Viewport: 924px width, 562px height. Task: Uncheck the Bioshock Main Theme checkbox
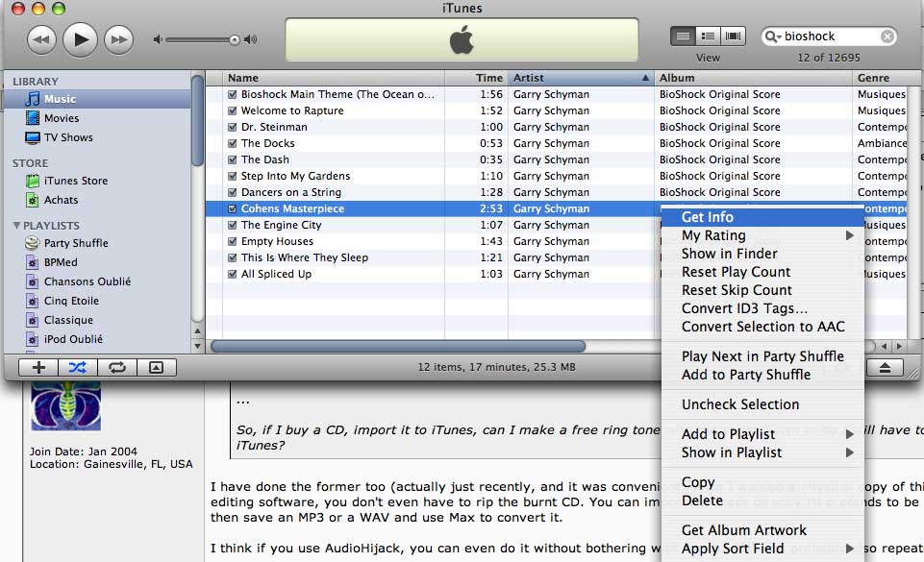coord(232,94)
